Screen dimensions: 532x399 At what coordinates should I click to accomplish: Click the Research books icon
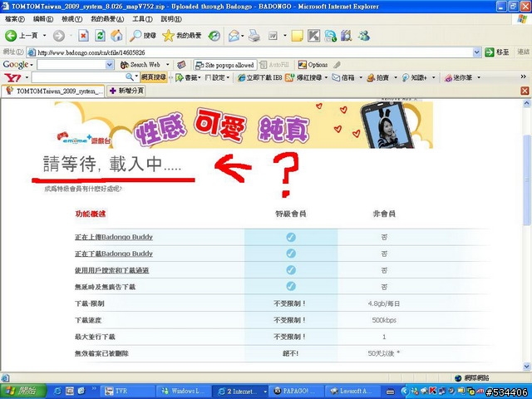click(347, 35)
